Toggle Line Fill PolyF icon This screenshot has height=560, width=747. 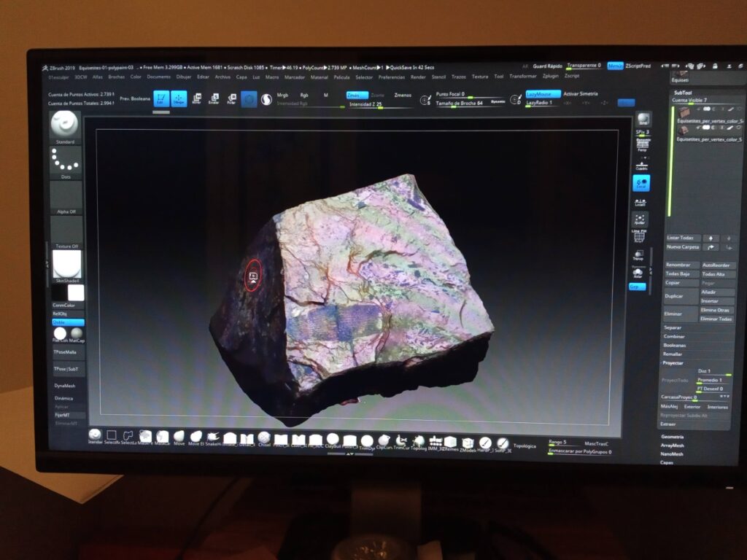click(x=639, y=236)
